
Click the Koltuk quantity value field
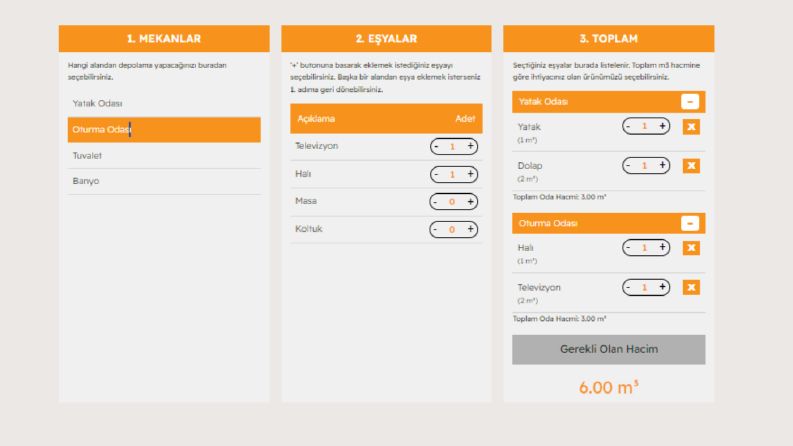pos(452,230)
